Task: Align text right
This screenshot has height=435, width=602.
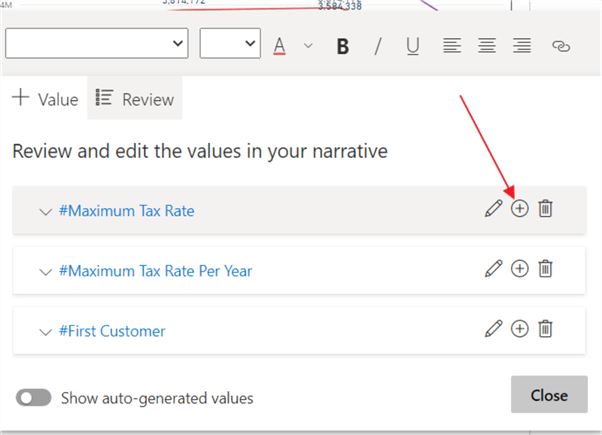Action: pyautogui.click(x=521, y=46)
